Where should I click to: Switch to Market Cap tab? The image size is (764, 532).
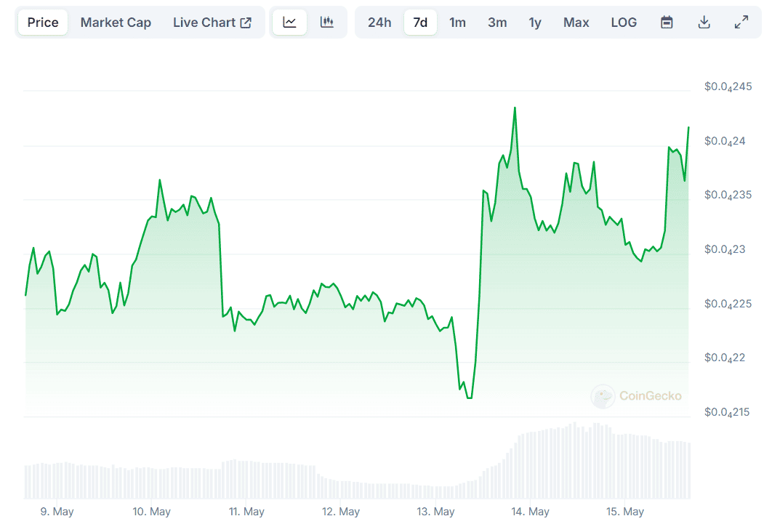[116, 23]
